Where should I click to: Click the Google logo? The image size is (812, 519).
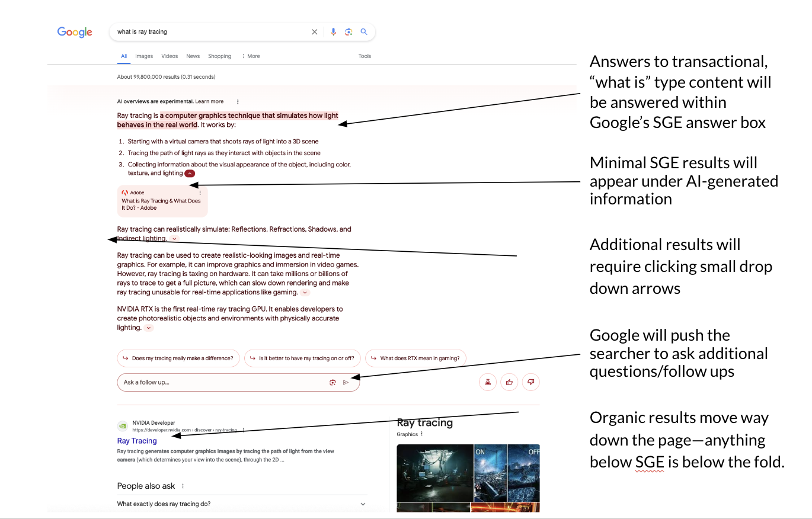[x=75, y=32]
